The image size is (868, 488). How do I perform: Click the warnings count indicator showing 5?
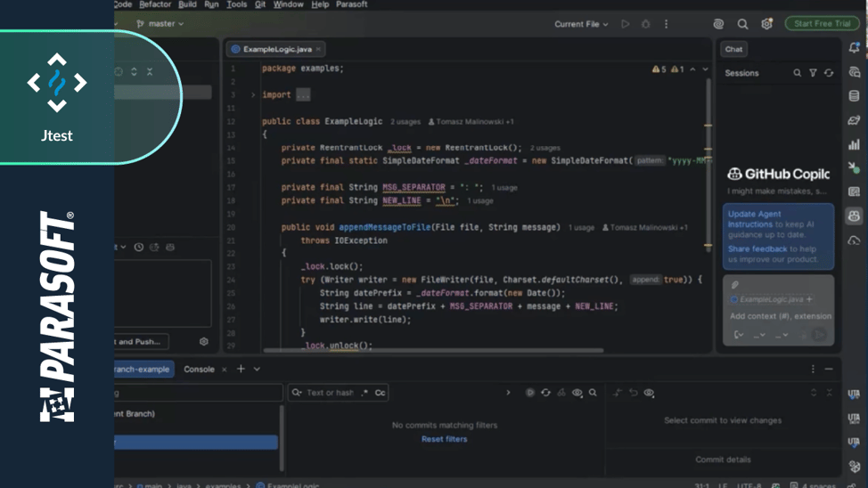(x=659, y=69)
